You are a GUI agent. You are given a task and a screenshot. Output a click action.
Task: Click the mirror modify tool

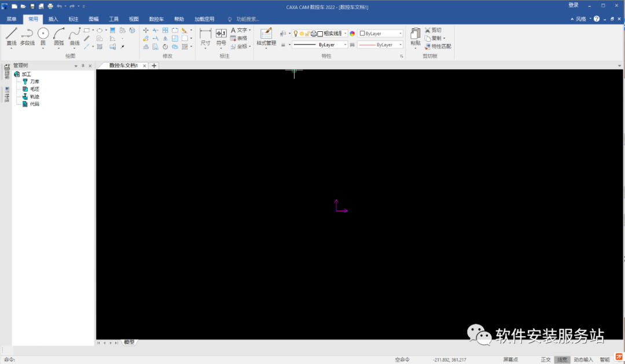[165, 39]
